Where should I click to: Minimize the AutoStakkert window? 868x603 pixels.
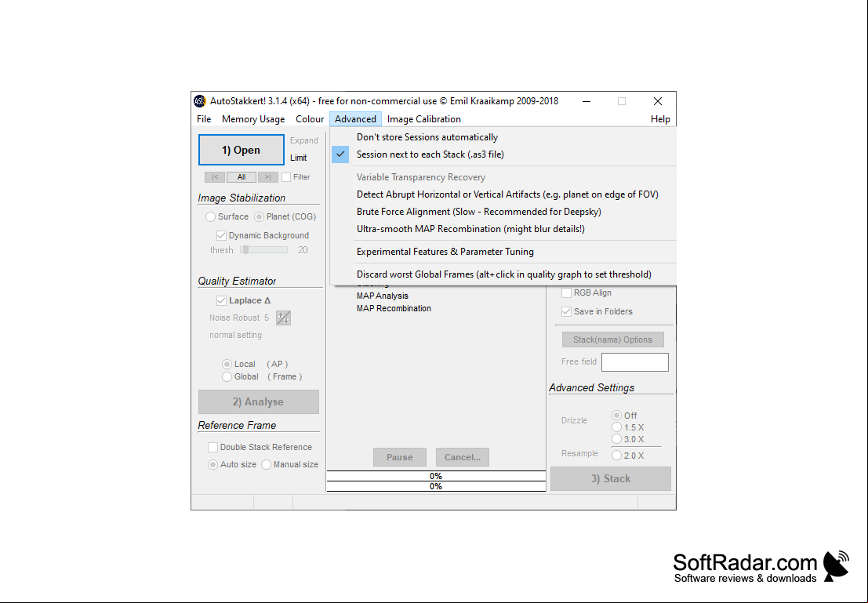tap(587, 101)
